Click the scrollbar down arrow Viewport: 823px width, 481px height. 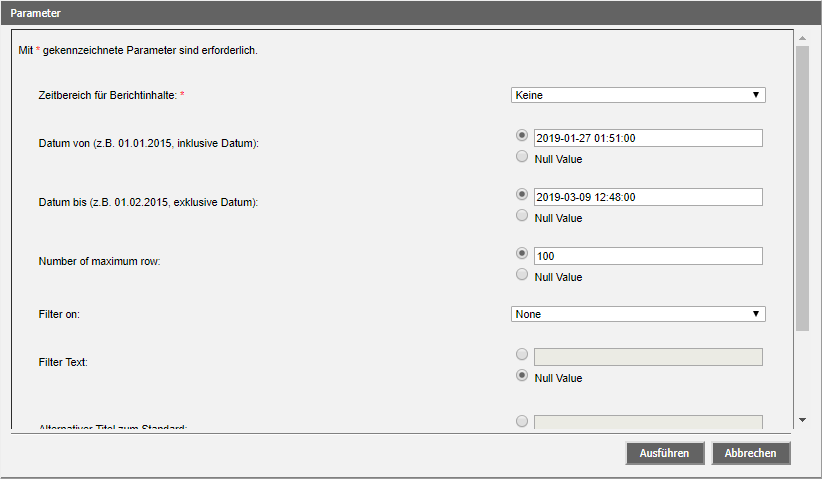(x=802, y=420)
